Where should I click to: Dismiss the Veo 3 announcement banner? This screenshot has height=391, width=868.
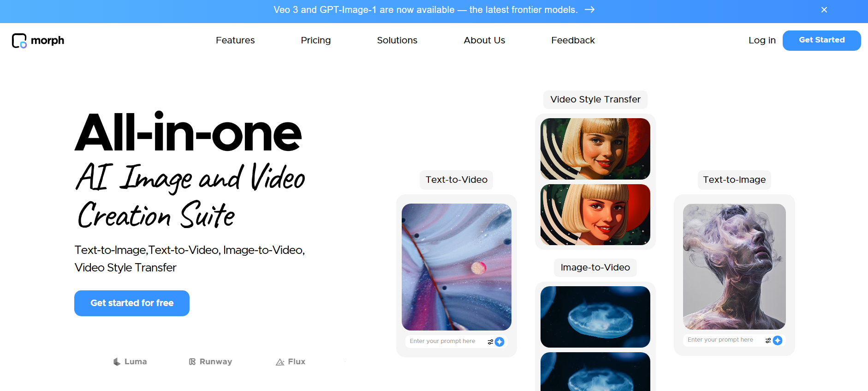[x=824, y=10]
